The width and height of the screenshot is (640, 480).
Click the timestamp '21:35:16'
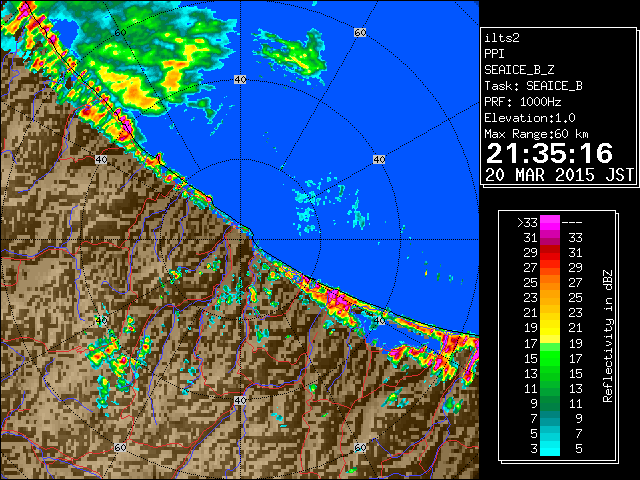pyautogui.click(x=549, y=153)
